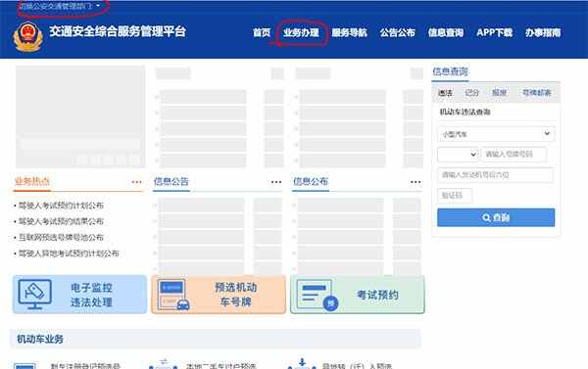Expand the plate province prefix dropdown

[x=458, y=155]
